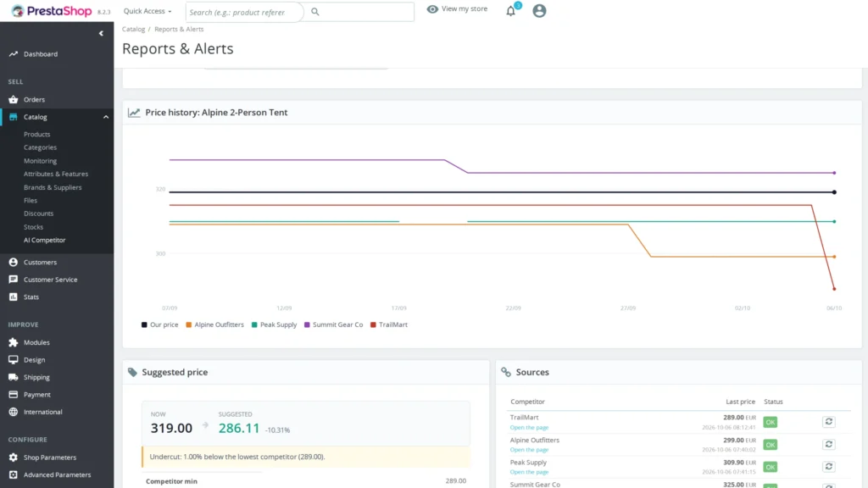Screen dimensions: 868x488
Task: Open the Stats menu
Action: pyautogui.click(x=31, y=297)
